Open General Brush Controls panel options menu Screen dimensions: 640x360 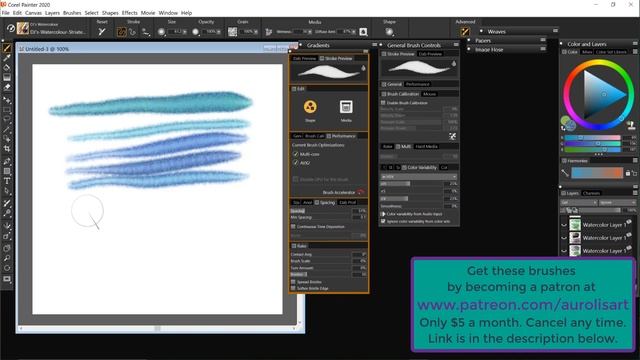tap(456, 44)
